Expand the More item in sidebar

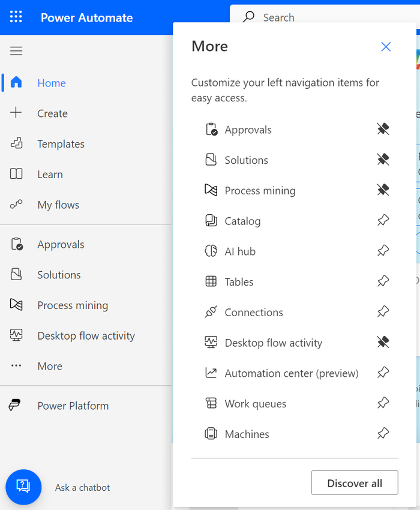coord(50,366)
